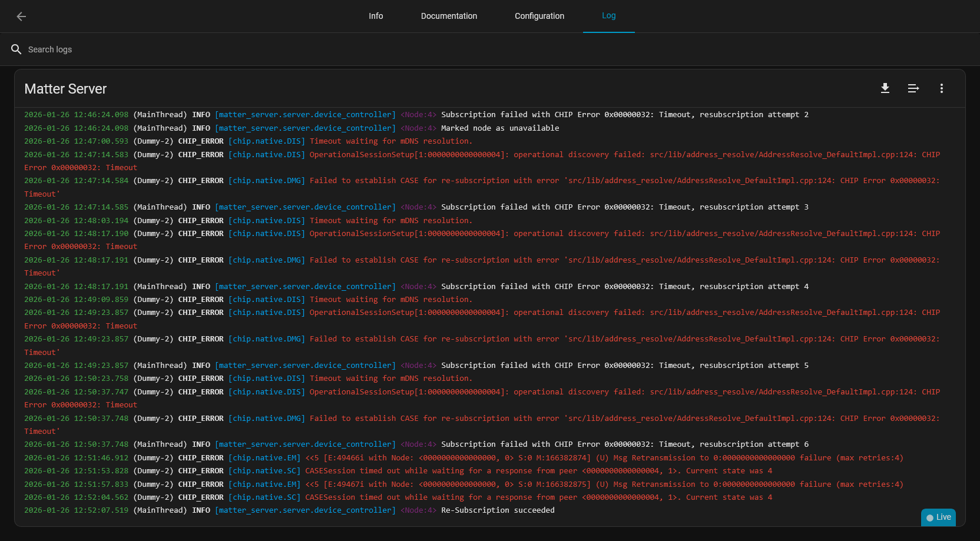Toggle line wrapping icon in log header
The image size is (980, 541).
click(913, 88)
